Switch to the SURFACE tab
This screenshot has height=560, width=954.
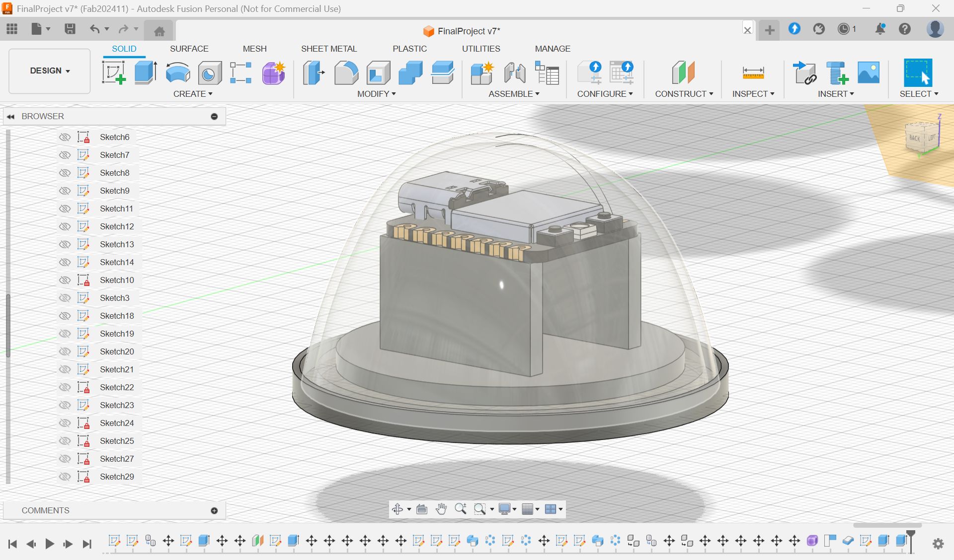[x=189, y=49]
